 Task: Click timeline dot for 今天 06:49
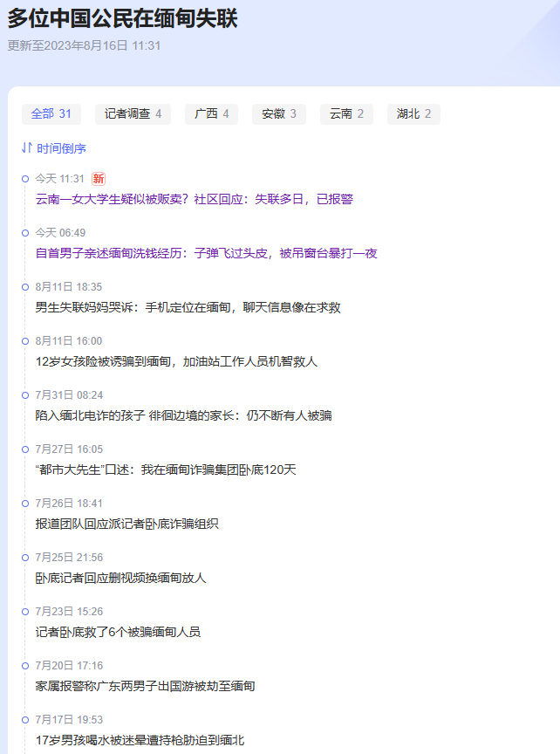pyautogui.click(x=25, y=233)
